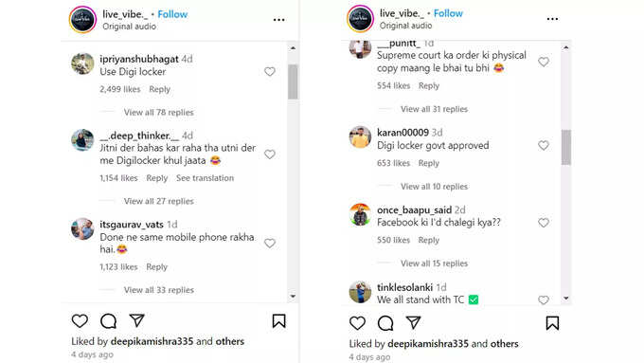Like karan00009's comment with heart

pyautogui.click(x=544, y=146)
